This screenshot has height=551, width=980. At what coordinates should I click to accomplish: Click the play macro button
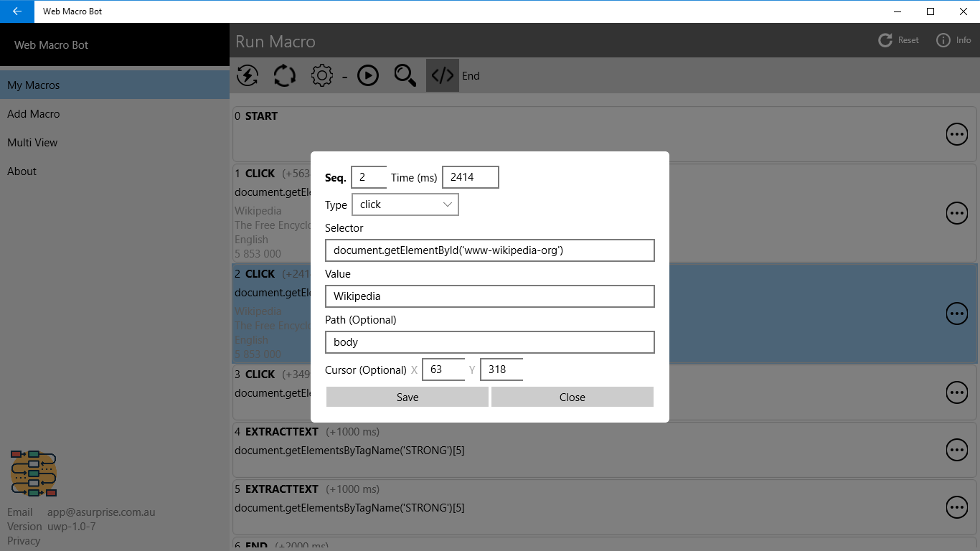point(368,75)
